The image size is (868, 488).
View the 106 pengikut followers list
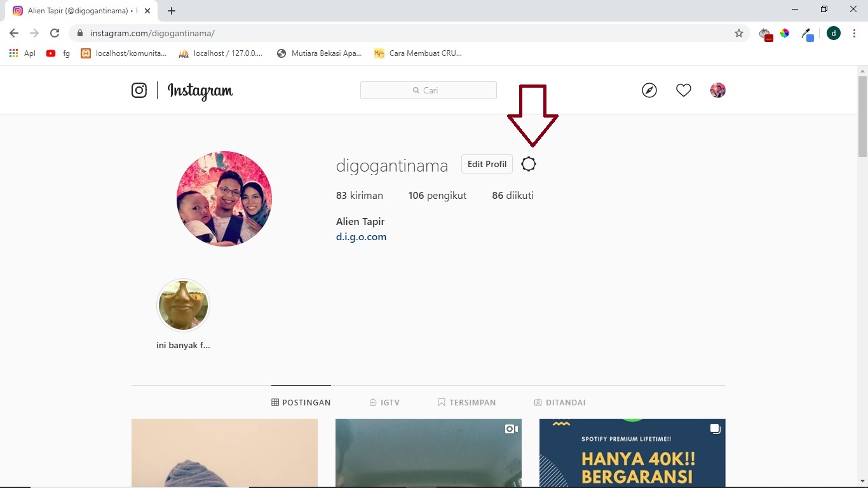(x=437, y=196)
